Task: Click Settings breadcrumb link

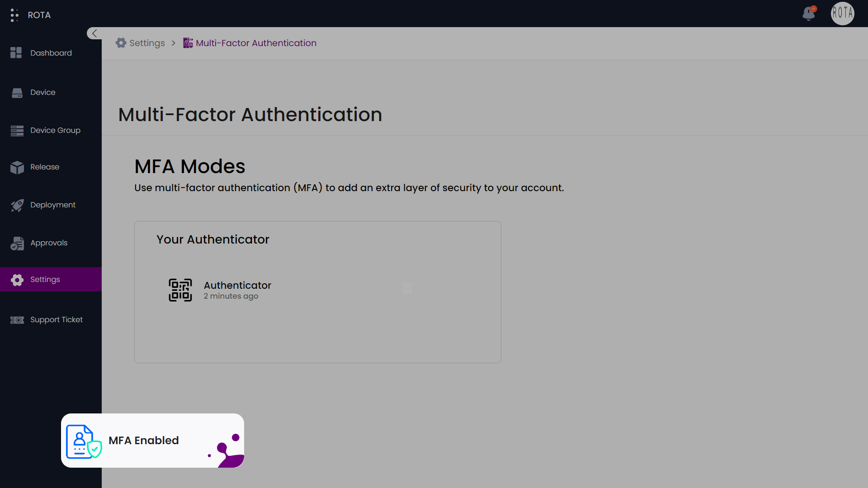Action: click(x=147, y=43)
